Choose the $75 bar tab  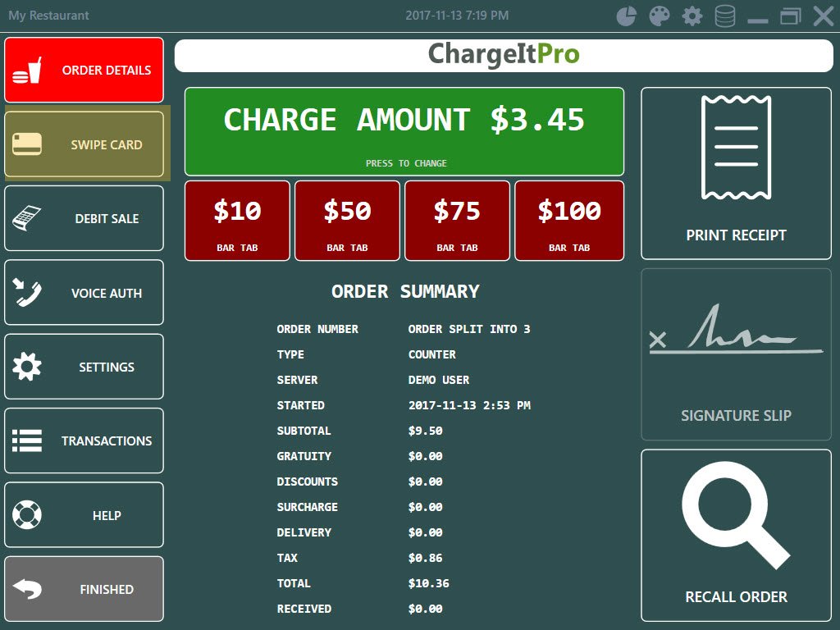[x=457, y=221]
